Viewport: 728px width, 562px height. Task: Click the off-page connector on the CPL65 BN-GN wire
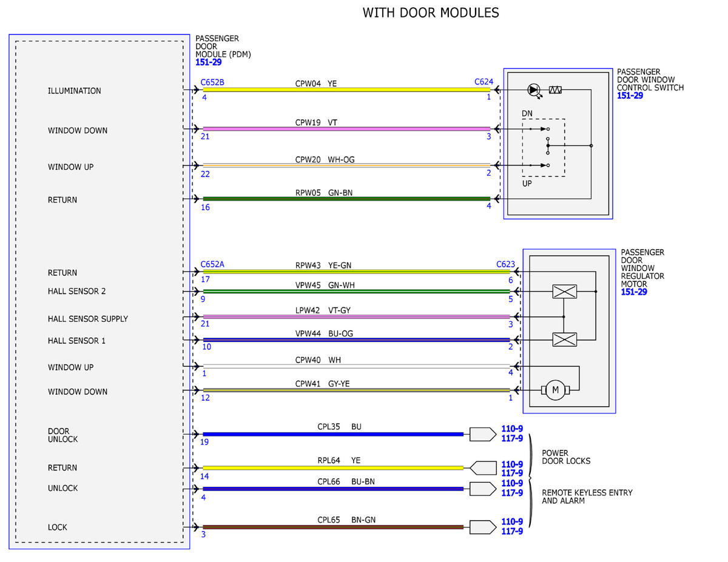[482, 527]
